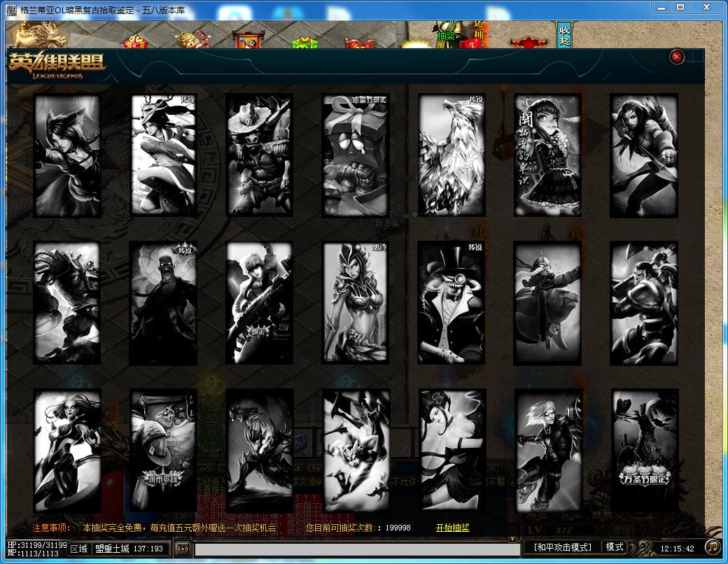
Task: Select the cowboy hat bull champion card
Action: 260,155
